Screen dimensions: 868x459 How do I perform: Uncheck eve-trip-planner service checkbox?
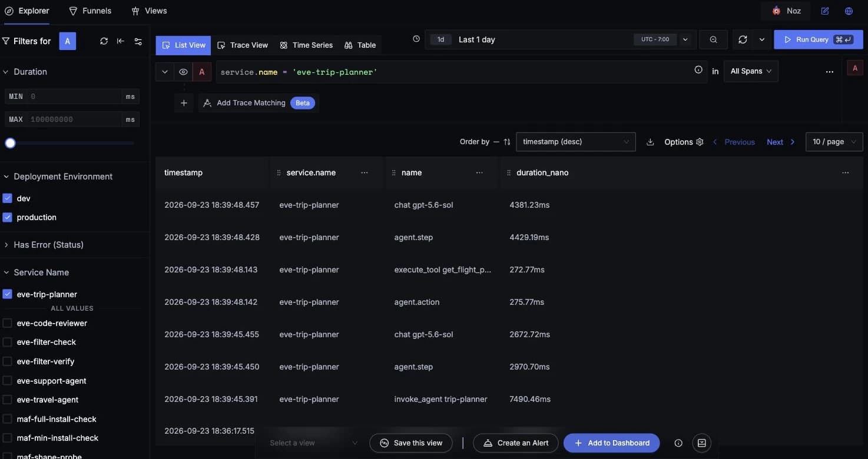click(x=8, y=294)
